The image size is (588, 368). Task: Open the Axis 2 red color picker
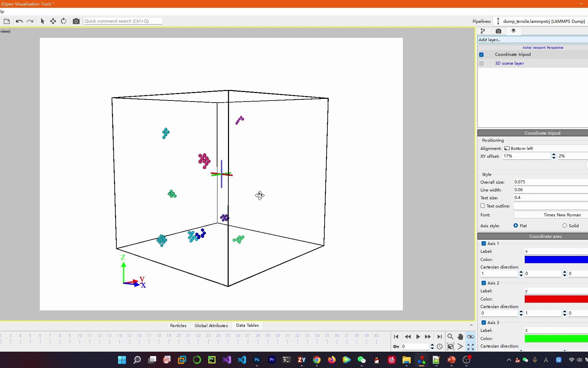pyautogui.click(x=556, y=299)
